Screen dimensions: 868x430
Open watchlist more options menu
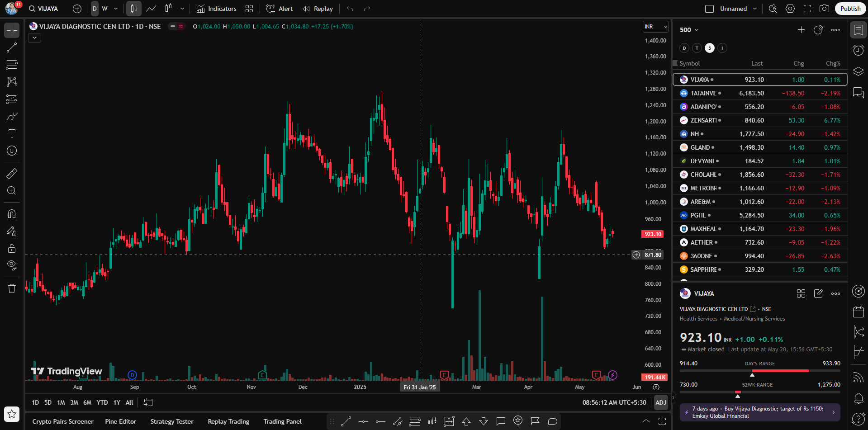(x=835, y=30)
